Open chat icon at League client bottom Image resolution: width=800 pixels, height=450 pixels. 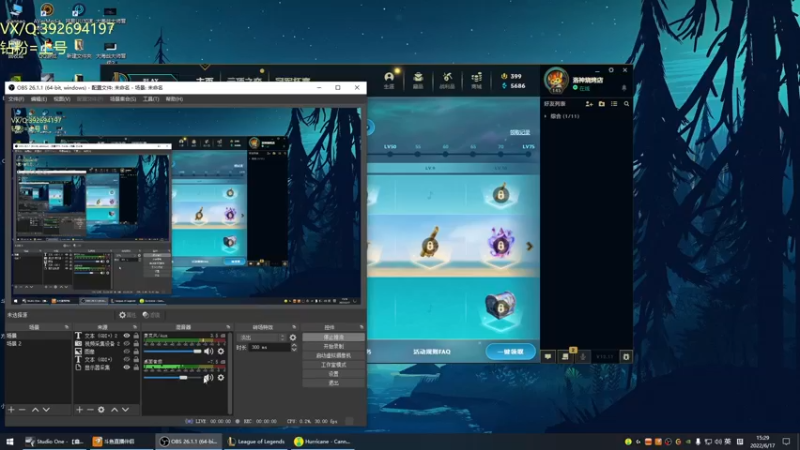[x=548, y=357]
